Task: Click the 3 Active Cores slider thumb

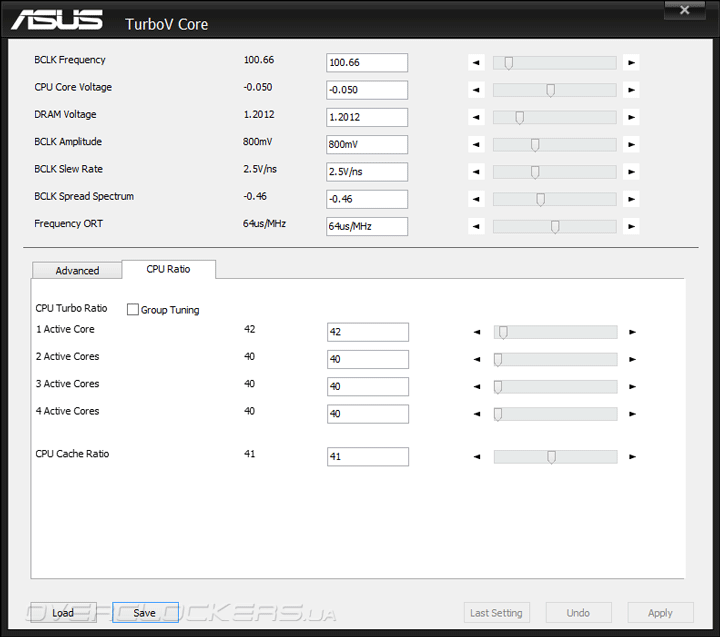Action: pos(498,387)
